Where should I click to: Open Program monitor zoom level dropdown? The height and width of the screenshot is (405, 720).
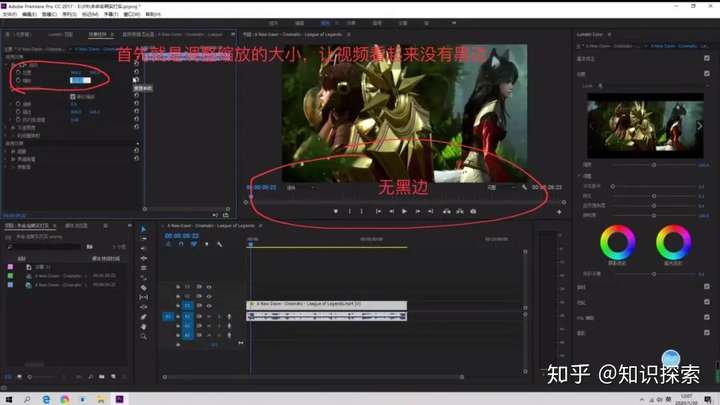tap(301, 188)
